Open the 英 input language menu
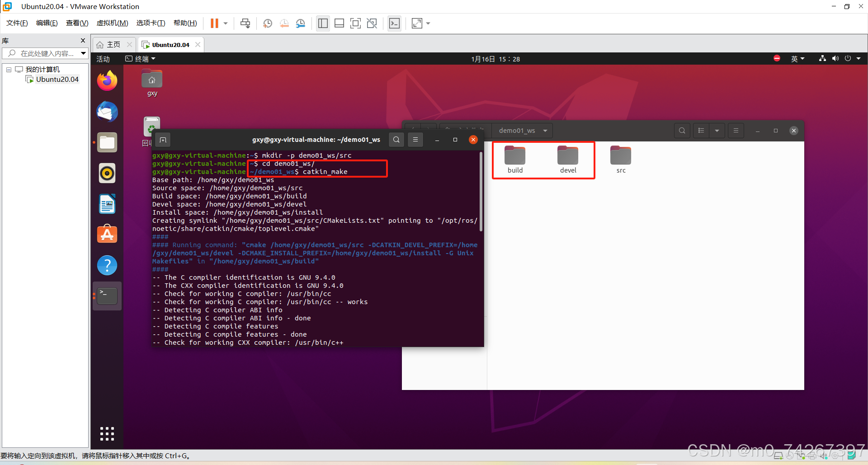This screenshot has height=465, width=868. coord(797,59)
